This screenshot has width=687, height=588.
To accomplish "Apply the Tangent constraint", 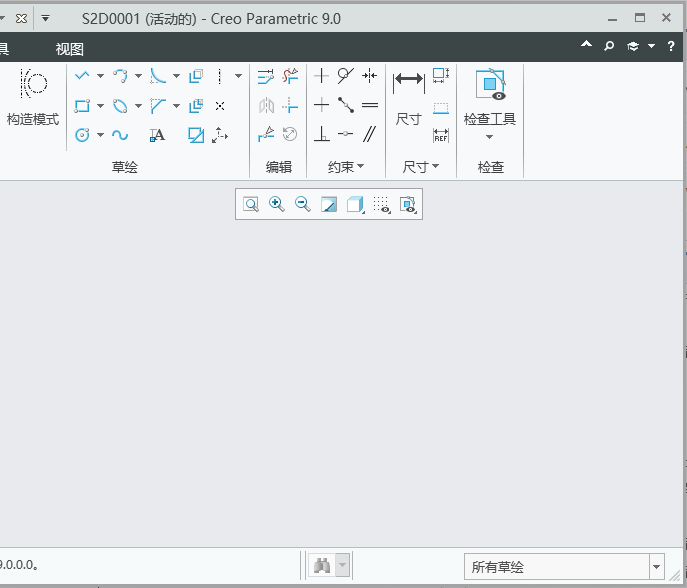I will click(x=346, y=76).
